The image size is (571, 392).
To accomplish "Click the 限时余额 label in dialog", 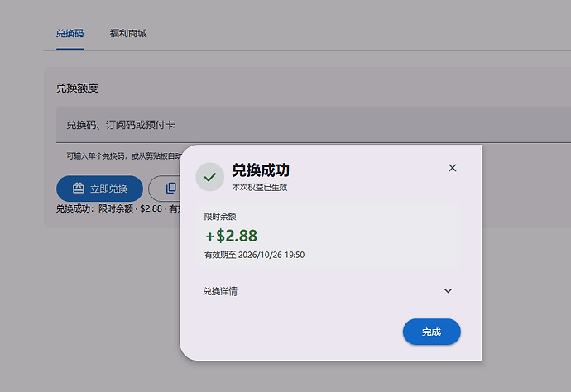I will pyautogui.click(x=220, y=217).
